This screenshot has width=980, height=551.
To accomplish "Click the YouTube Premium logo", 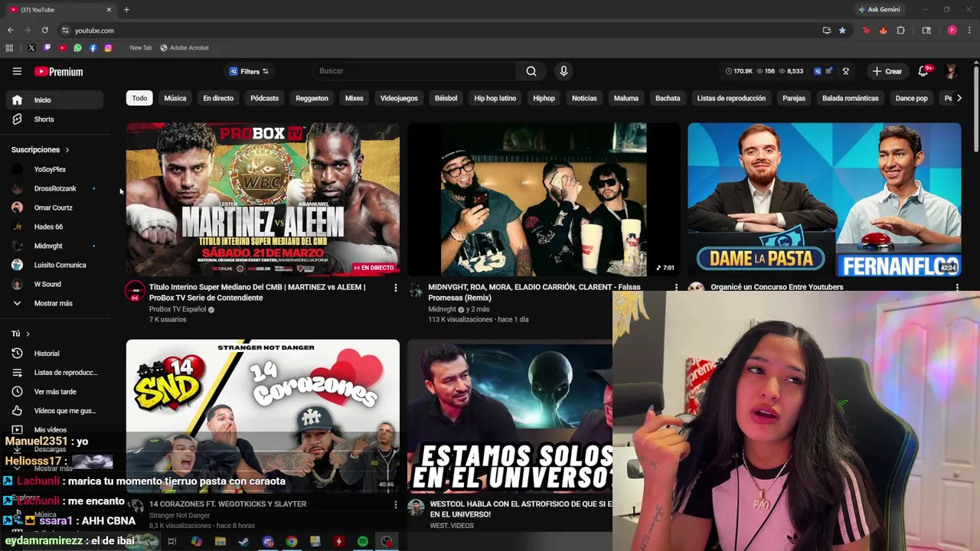I will pyautogui.click(x=58, y=71).
